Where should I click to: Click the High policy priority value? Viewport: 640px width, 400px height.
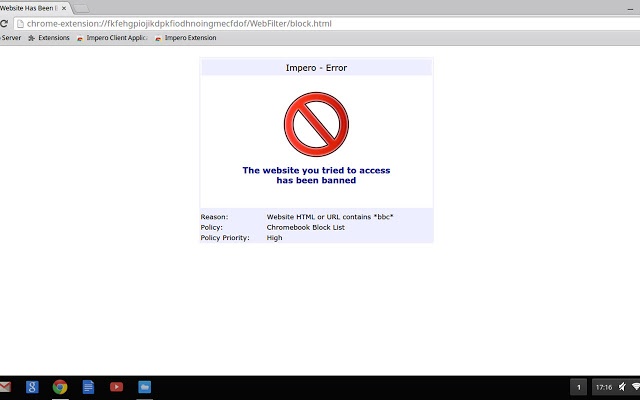(274, 238)
